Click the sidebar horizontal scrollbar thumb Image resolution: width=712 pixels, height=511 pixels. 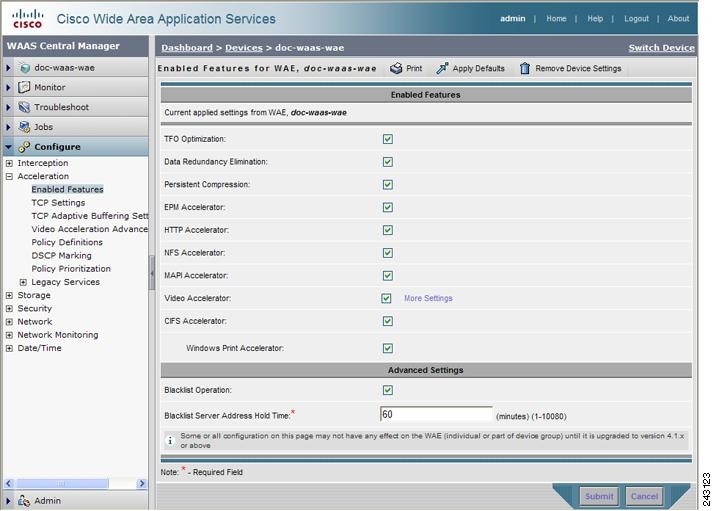tap(62, 483)
